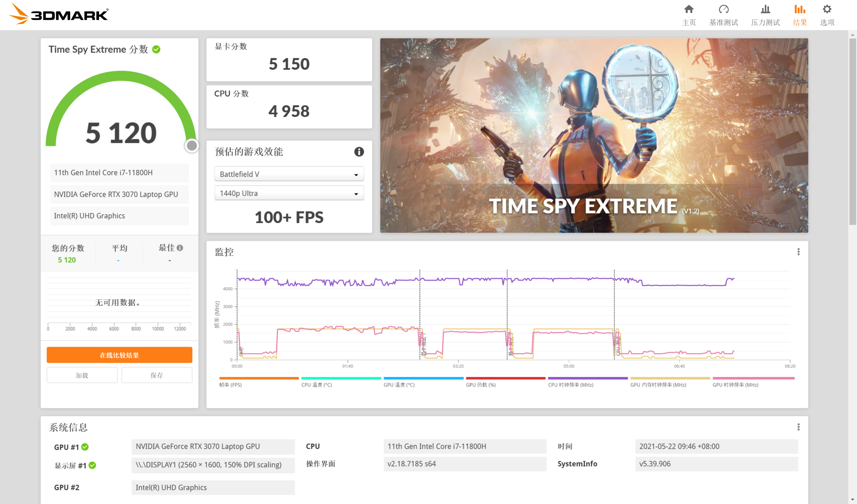Expand the Battlefield V game dropdown
The width and height of the screenshot is (857, 504).
pyautogui.click(x=289, y=174)
